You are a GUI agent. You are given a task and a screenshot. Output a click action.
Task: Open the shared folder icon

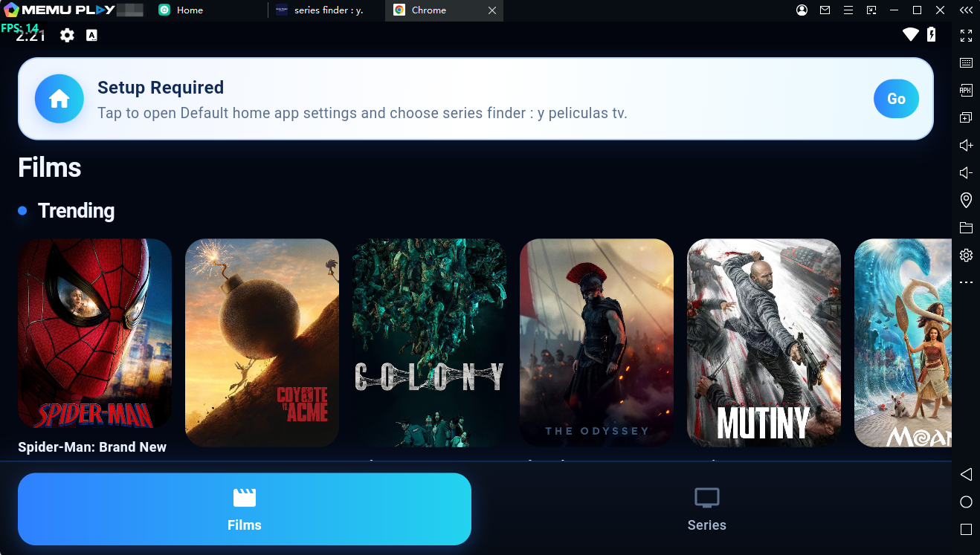966,227
